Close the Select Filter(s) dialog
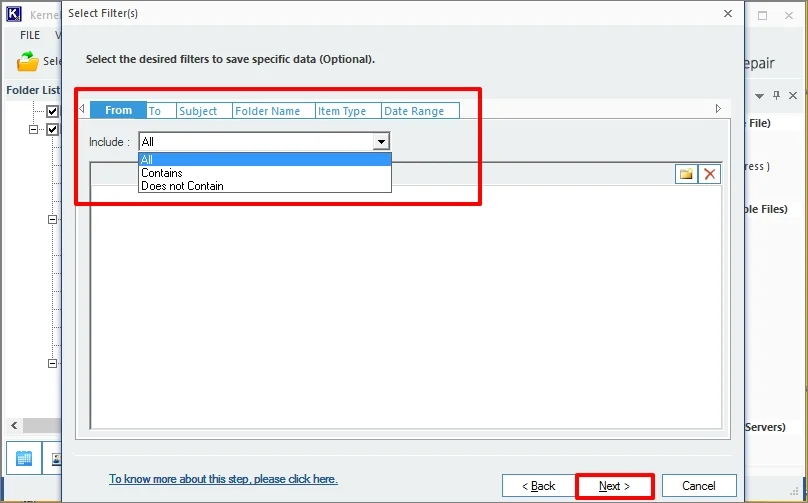This screenshot has height=503, width=808. coord(728,13)
